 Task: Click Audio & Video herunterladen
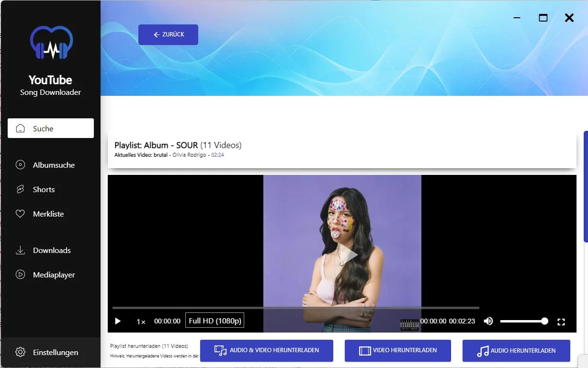267,351
